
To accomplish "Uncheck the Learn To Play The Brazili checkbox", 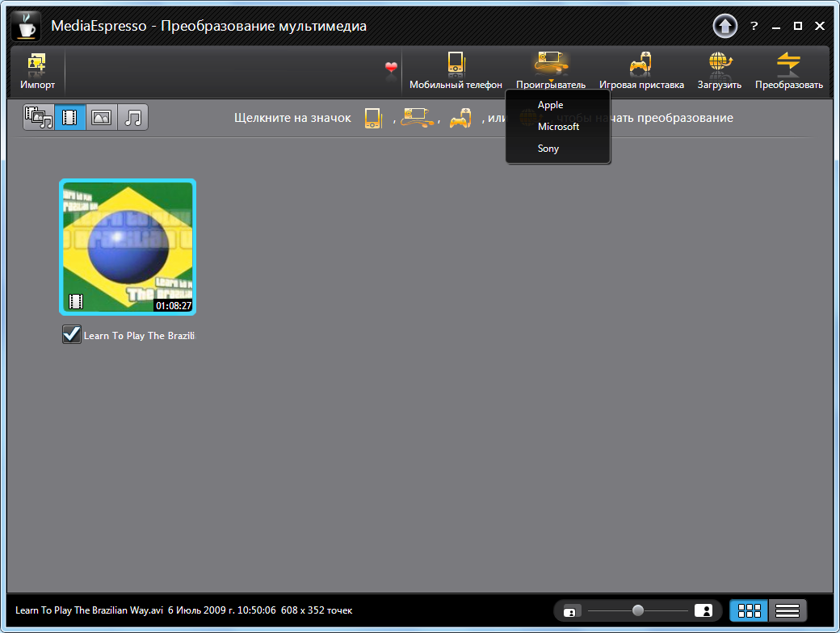I will pyautogui.click(x=72, y=334).
